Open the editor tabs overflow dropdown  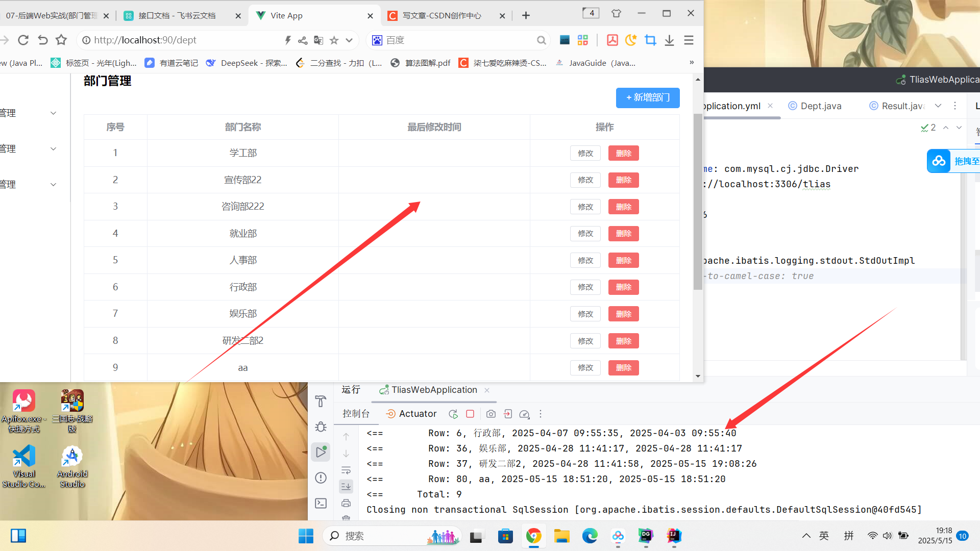coord(938,106)
